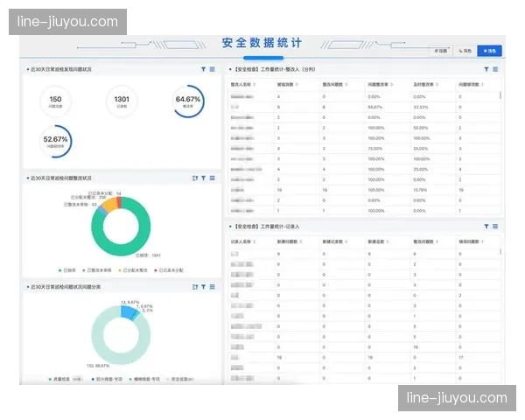Click filter icon in 工作量统计-整改人 panel
This screenshot has height=420, width=525.
pyautogui.click(x=486, y=68)
